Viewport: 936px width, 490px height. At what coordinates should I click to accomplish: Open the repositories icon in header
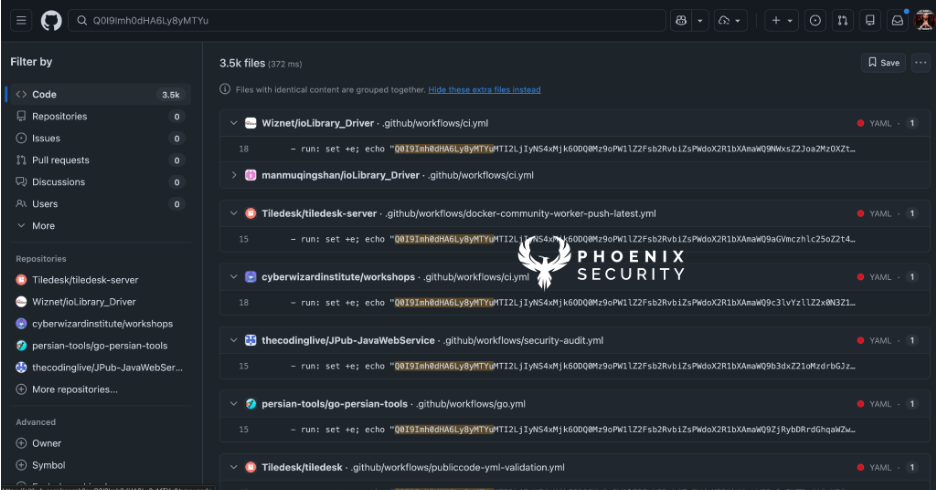point(870,20)
